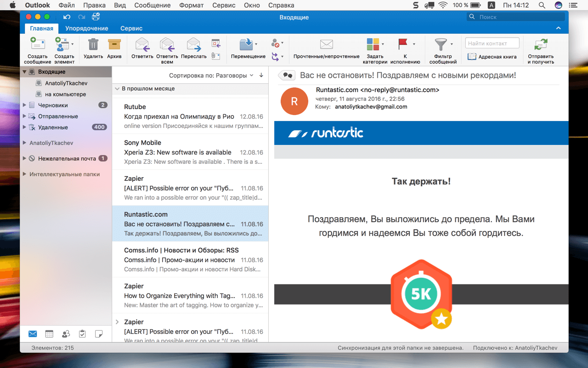The image size is (588, 368).
Task: Expand the Нежелательная почта folder
Action: tap(25, 159)
